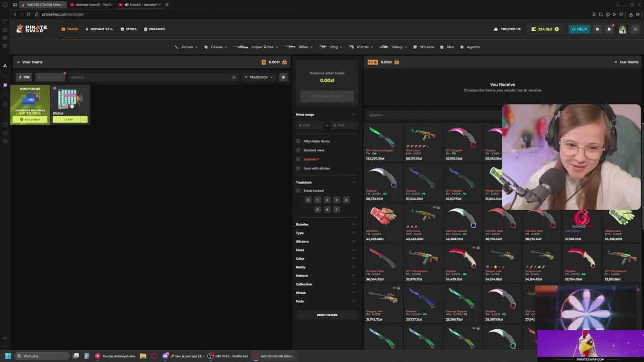Open the notifications bell
Viewport: 644px width, 362px height.
pos(609,29)
